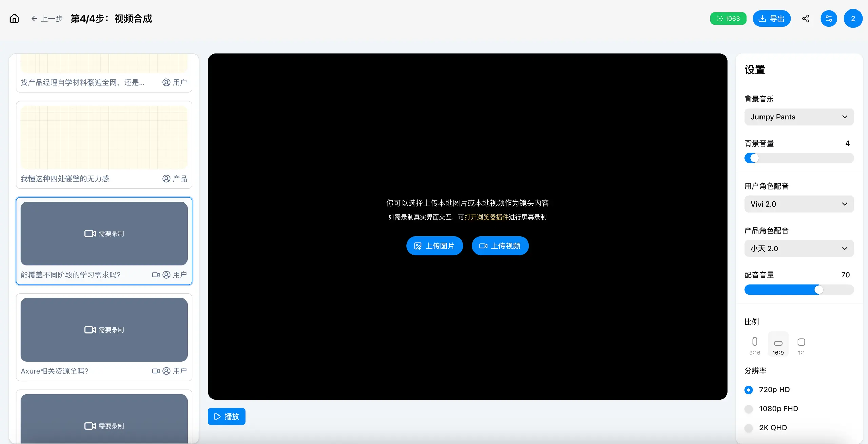Open the Jumpy Pants background music dropdown
This screenshot has height=444, width=868.
click(799, 117)
